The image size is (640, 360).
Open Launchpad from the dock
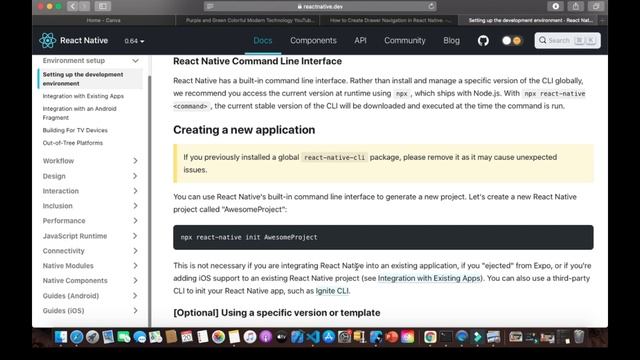(x=92, y=337)
